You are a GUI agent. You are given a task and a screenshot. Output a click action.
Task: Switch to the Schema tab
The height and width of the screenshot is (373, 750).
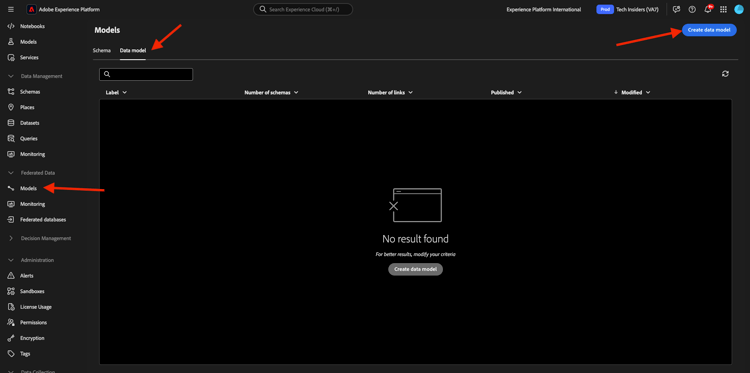tap(102, 50)
